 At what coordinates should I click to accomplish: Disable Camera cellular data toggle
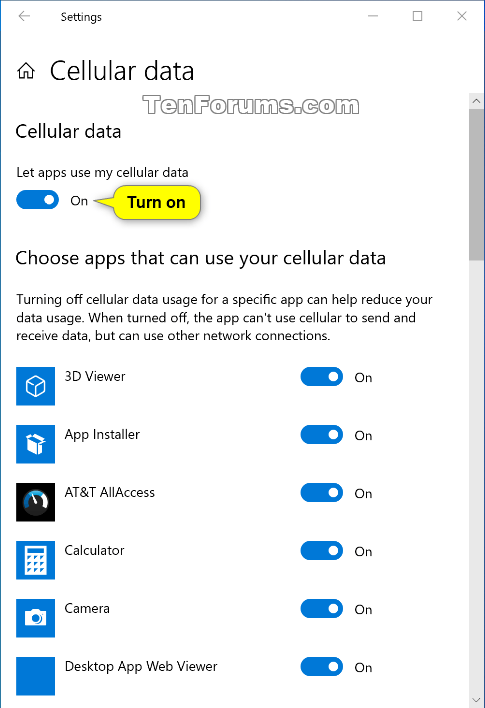pos(322,609)
